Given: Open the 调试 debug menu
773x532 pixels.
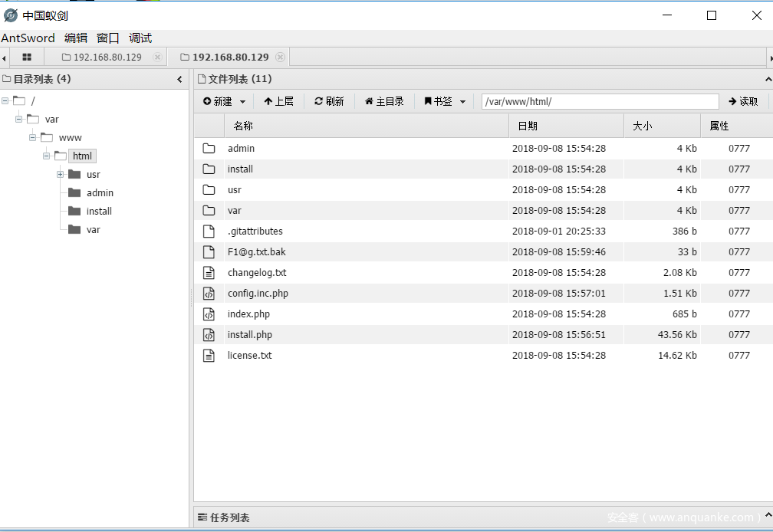Looking at the screenshot, I should point(140,38).
